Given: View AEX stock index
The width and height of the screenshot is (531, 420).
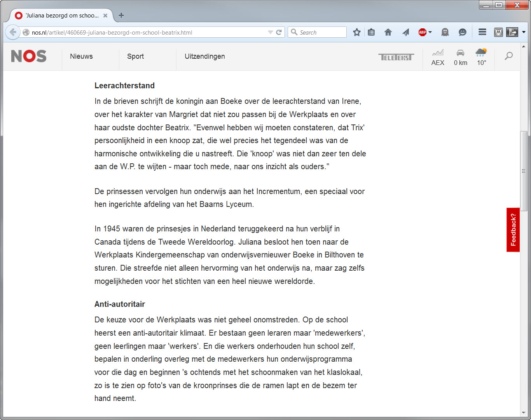Looking at the screenshot, I should 438,57.
